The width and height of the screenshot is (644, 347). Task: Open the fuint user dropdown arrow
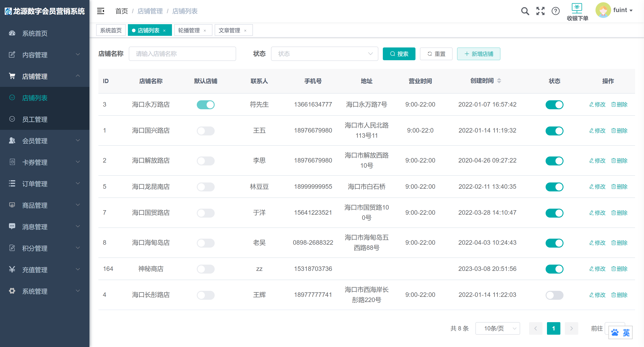click(631, 11)
